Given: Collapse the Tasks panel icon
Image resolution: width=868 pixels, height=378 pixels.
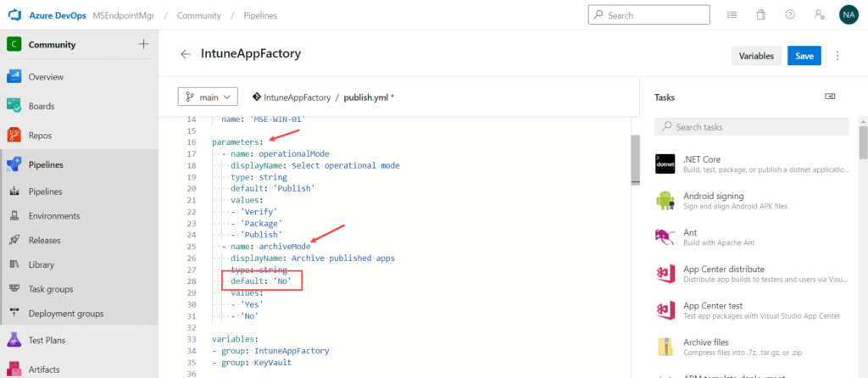Looking at the screenshot, I should click(830, 97).
